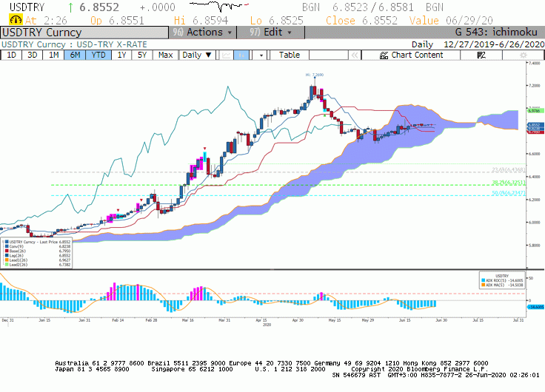Click the yellow gauge alert icon
The width and height of the screenshot is (545, 392).
[x=16, y=20]
